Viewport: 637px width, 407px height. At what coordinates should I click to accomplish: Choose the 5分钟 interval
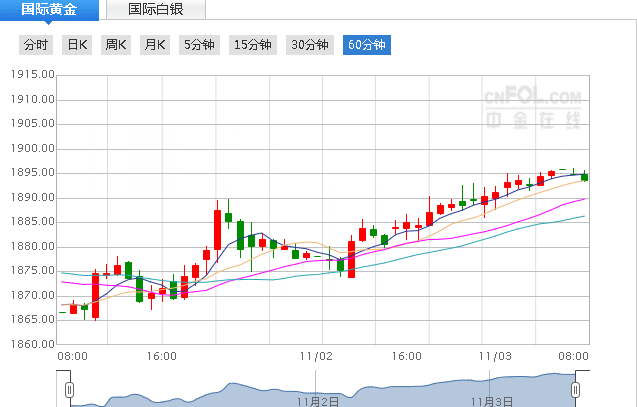[x=199, y=44]
